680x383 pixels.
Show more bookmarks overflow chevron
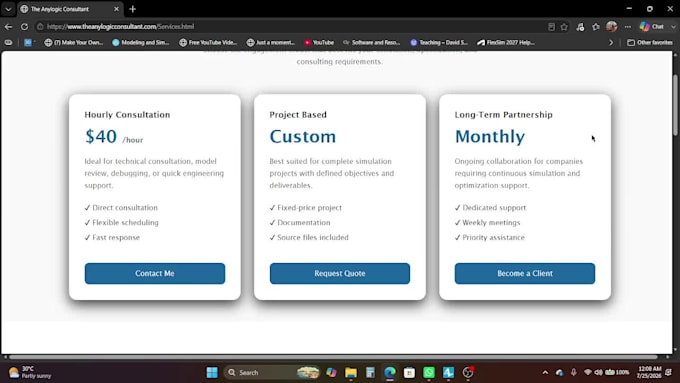click(x=611, y=43)
